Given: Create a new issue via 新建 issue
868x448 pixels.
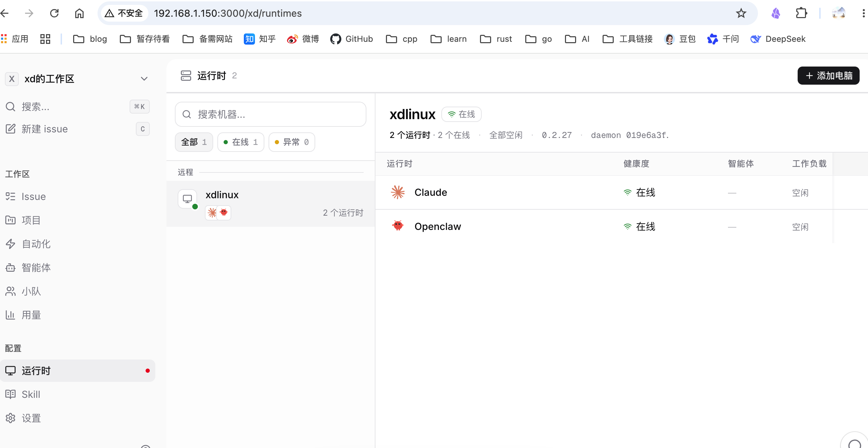Looking at the screenshot, I should [x=77, y=129].
